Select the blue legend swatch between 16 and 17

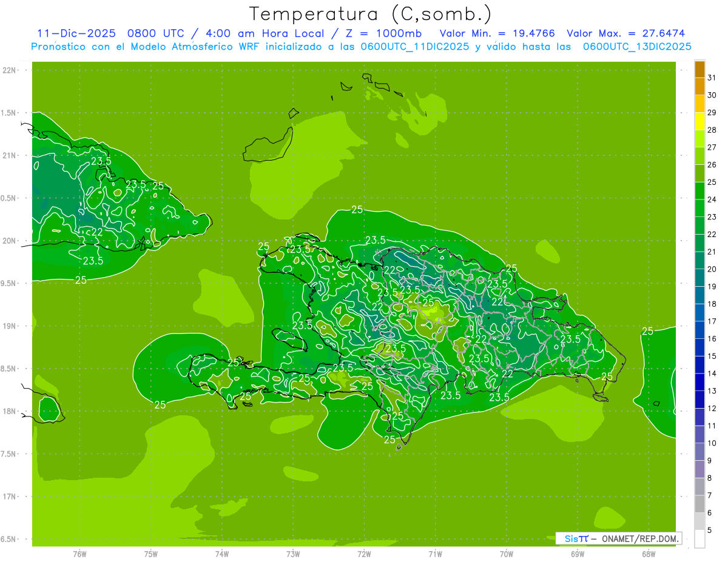click(x=699, y=330)
